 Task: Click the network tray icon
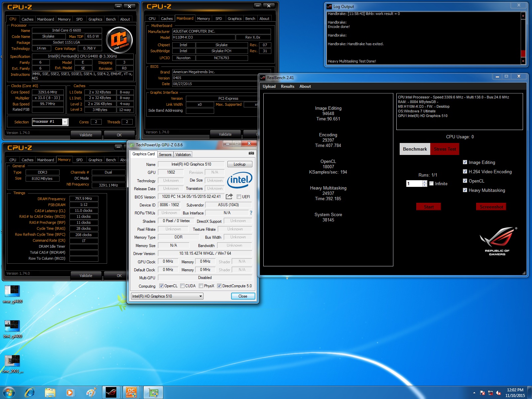(490, 393)
